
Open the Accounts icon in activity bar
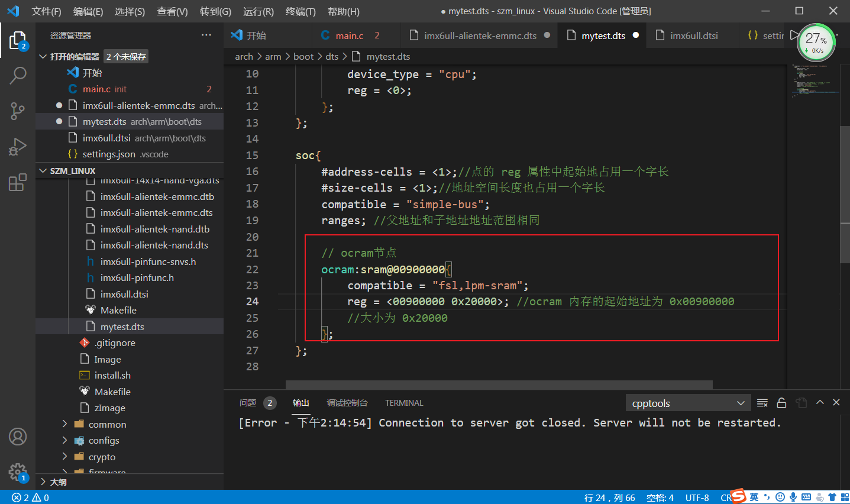(18, 437)
